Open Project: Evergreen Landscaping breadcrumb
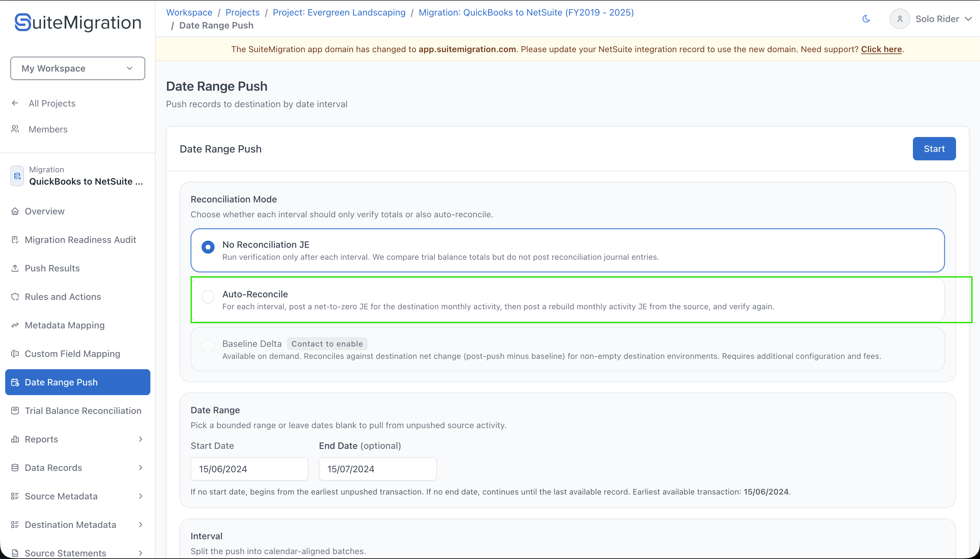 click(339, 12)
